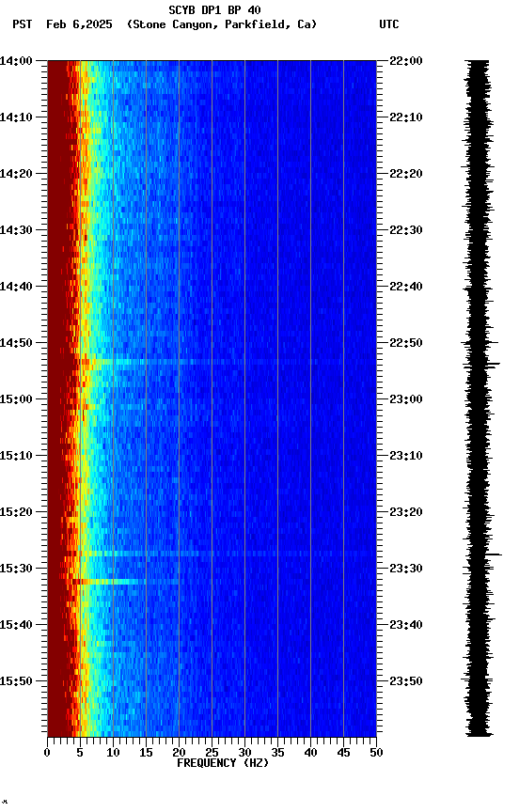The height and width of the screenshot is (812, 519).
Task: Click the seismogram spike near 22:53 UTC
Action: point(492,364)
